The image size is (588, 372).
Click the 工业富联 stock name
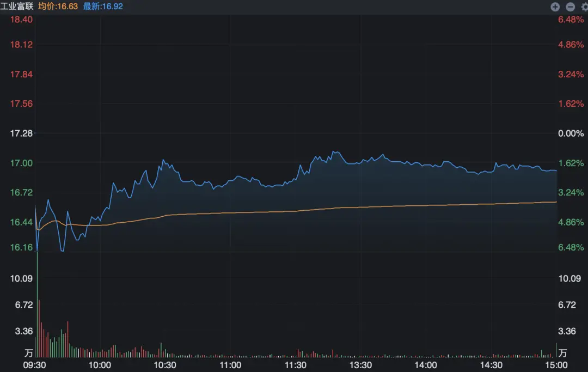coord(17,7)
